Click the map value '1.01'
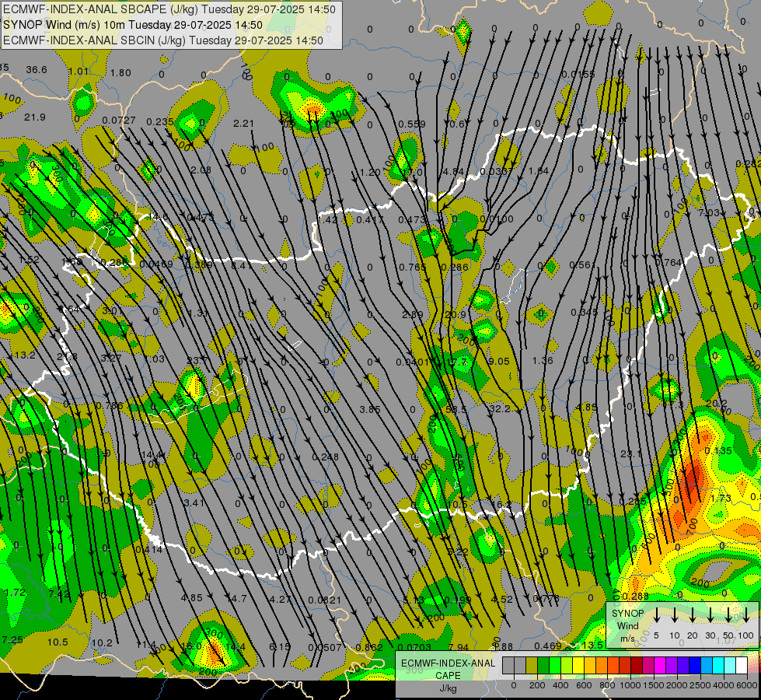Screen dimensions: 761x700 pos(79,72)
